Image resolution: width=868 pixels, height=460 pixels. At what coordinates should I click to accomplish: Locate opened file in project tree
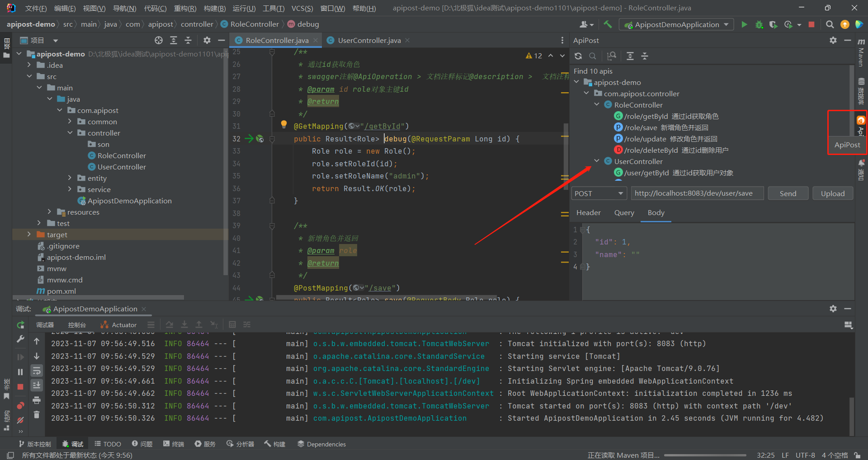pyautogui.click(x=159, y=40)
